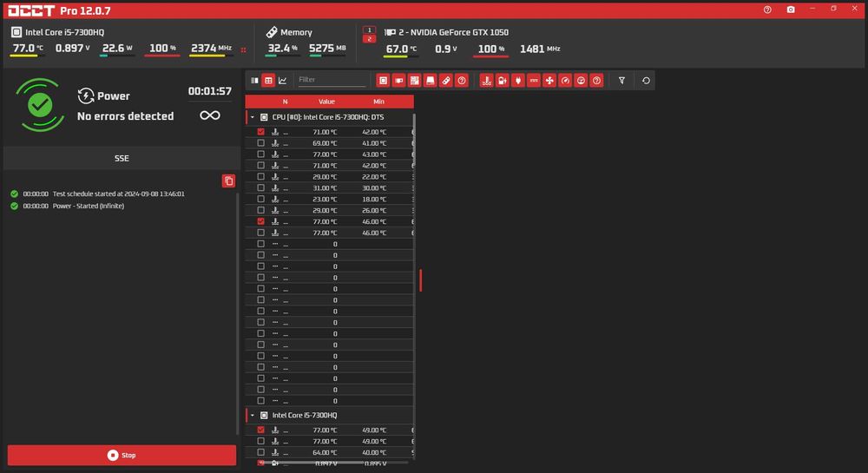The height and width of the screenshot is (473, 868).
Task: Click the GPU 1481 MHz clock reading
Action: point(540,49)
